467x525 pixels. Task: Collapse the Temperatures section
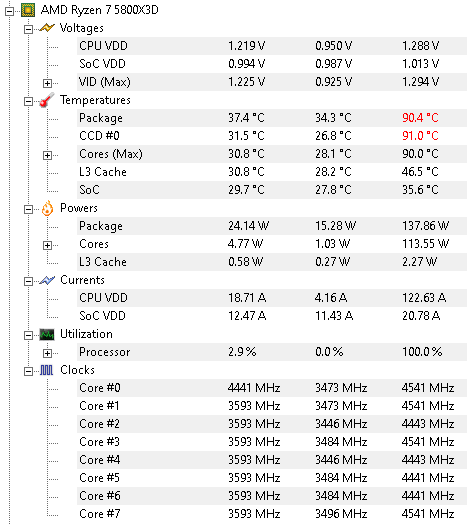click(28, 101)
